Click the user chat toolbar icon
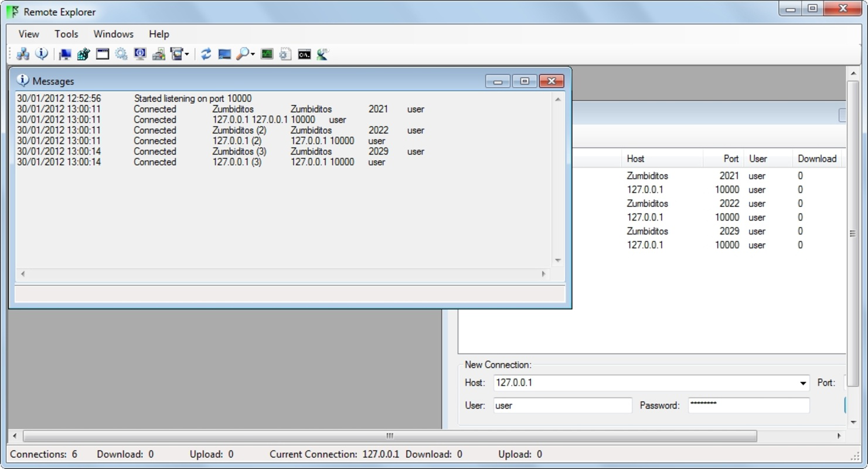The image size is (868, 469). pos(322,54)
